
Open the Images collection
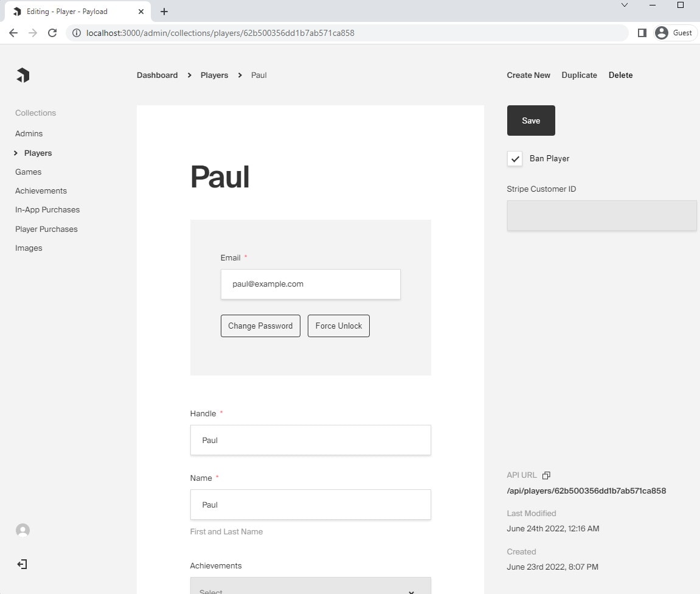click(x=29, y=248)
